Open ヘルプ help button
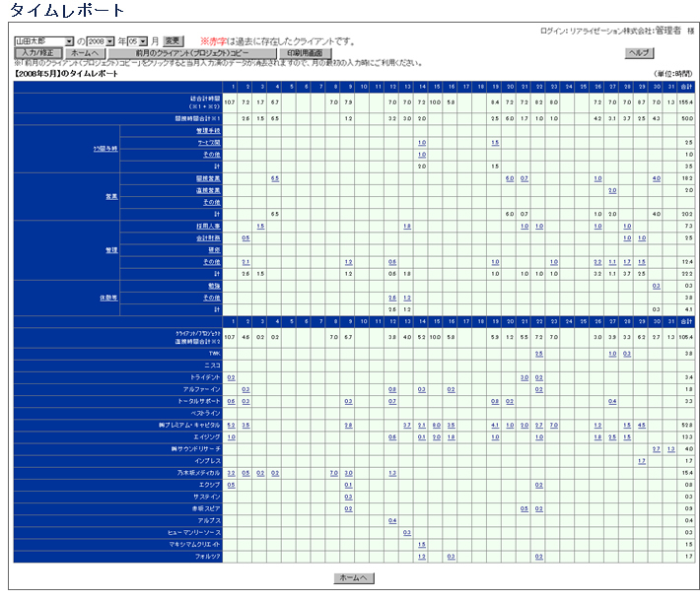The width and height of the screenshot is (700, 600). coord(639,52)
